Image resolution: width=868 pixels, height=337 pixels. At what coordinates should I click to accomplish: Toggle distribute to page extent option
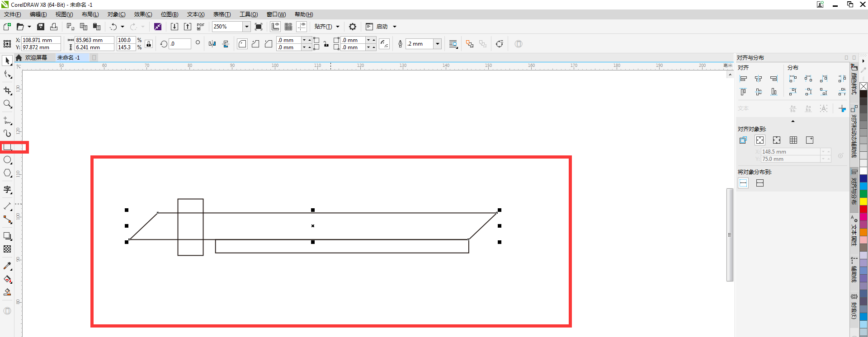coord(760,183)
